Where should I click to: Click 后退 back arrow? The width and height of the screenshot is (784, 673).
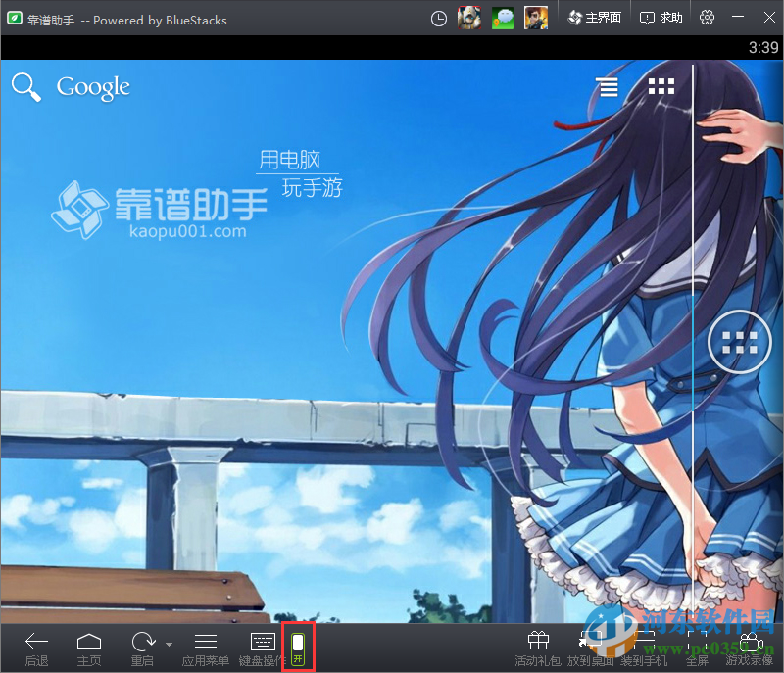[36, 649]
